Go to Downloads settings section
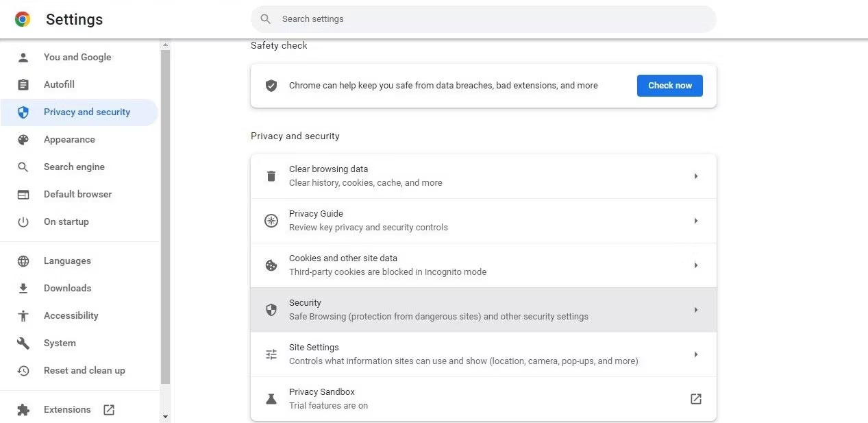This screenshot has width=868, height=423. tap(67, 289)
